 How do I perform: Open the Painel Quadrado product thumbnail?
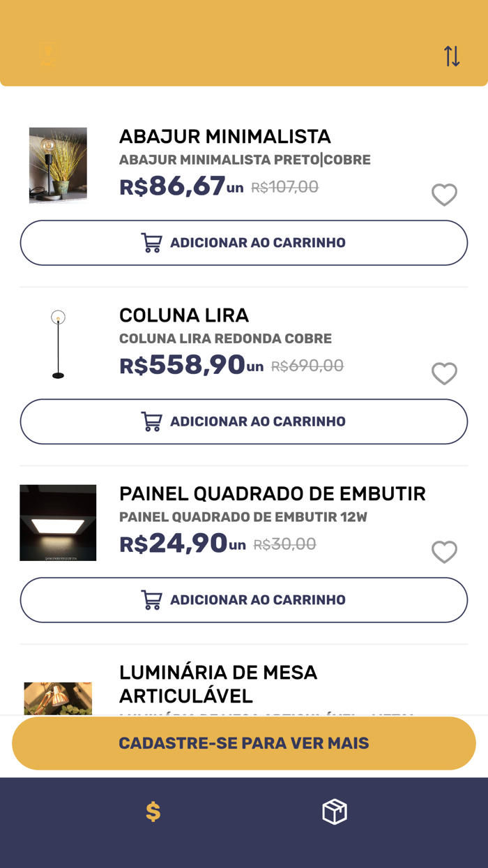click(58, 522)
